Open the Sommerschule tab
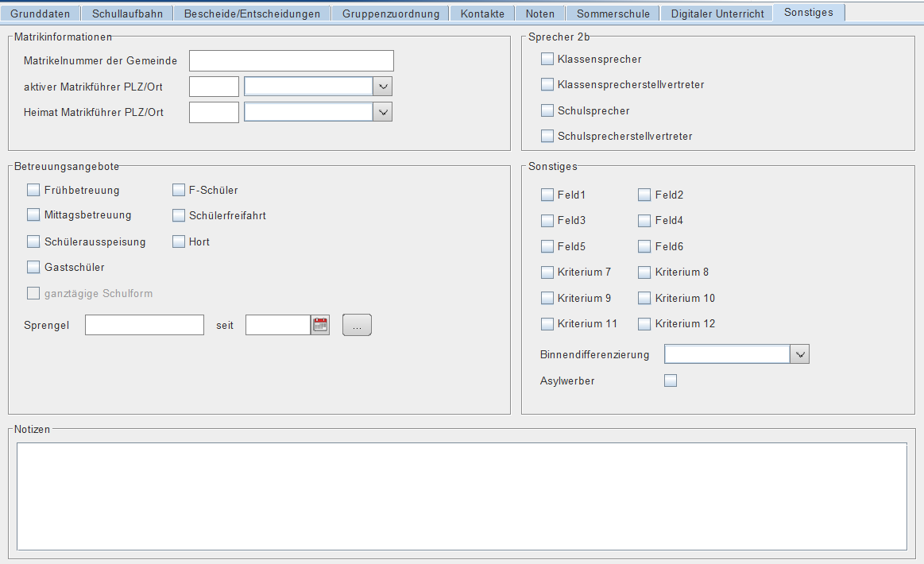Viewport: 924px width, 564px height. pyautogui.click(x=613, y=14)
